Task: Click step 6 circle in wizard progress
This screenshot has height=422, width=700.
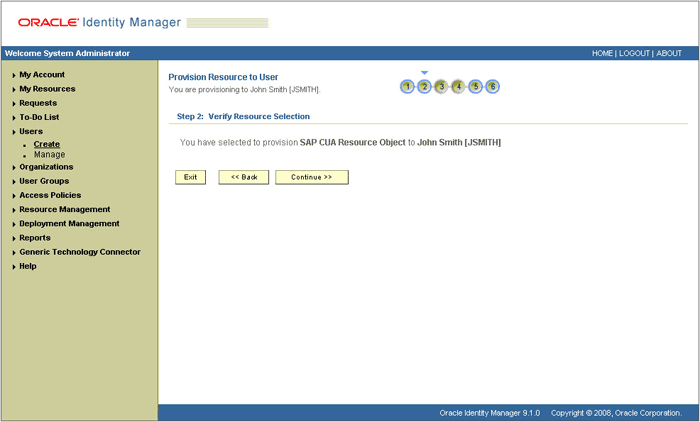Action: [x=492, y=86]
